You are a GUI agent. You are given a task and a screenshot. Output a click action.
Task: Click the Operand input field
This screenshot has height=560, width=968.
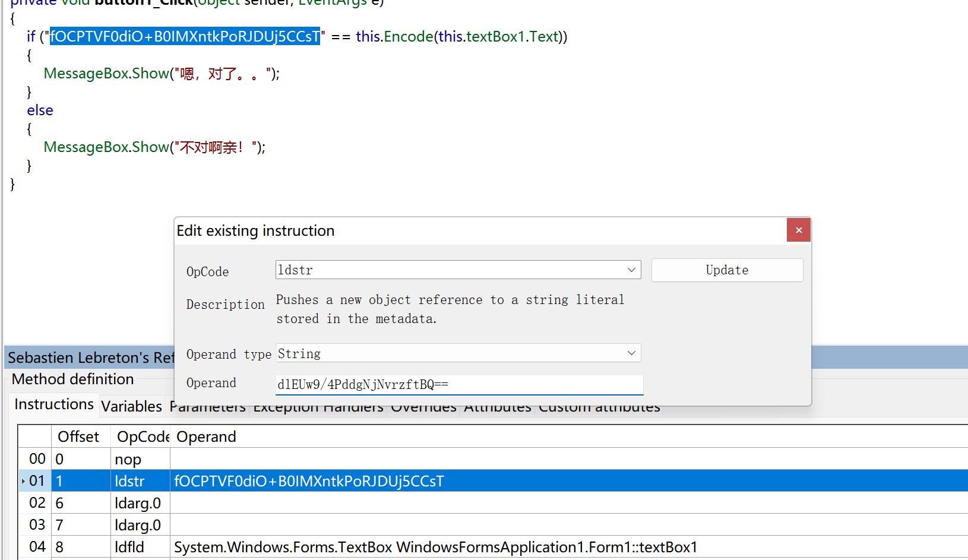click(x=459, y=385)
